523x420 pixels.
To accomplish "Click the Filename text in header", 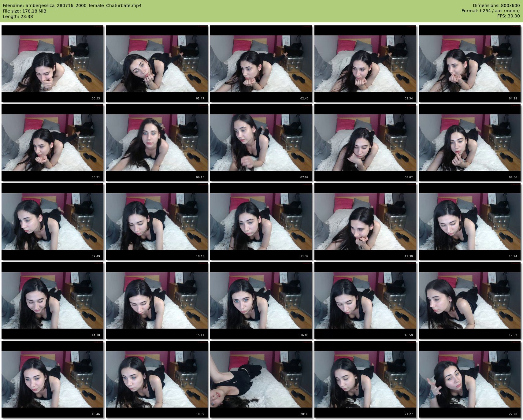I will click(72, 6).
